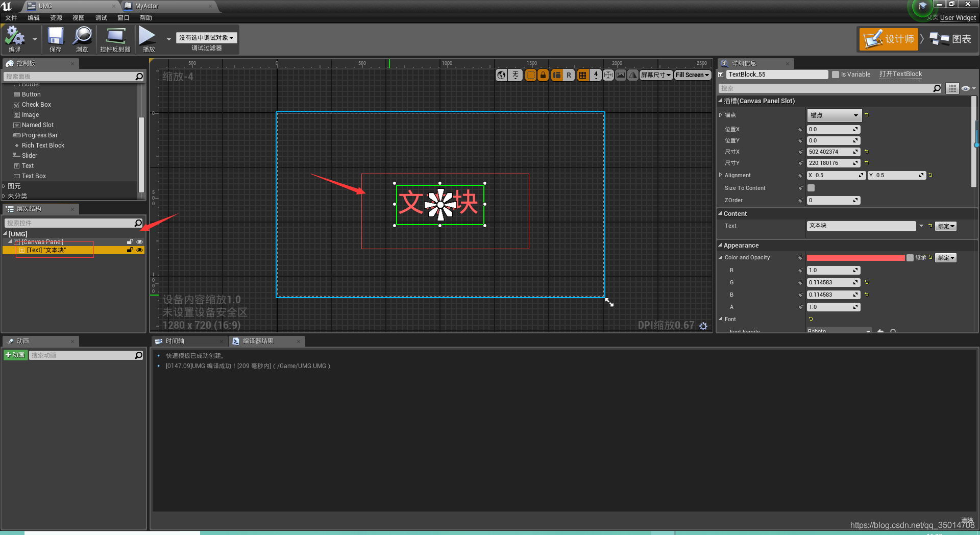Expand the 图元 palette category
Screen dimensions: 980x535
tap(4, 186)
